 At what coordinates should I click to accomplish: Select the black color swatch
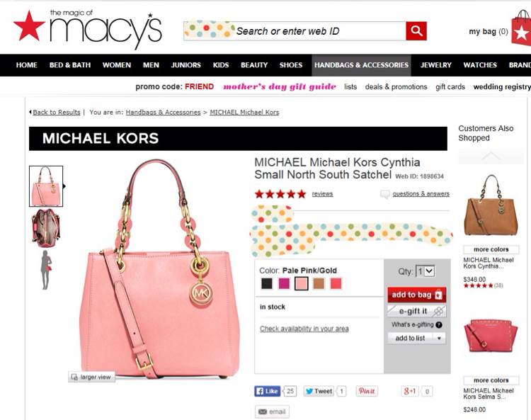[267, 283]
